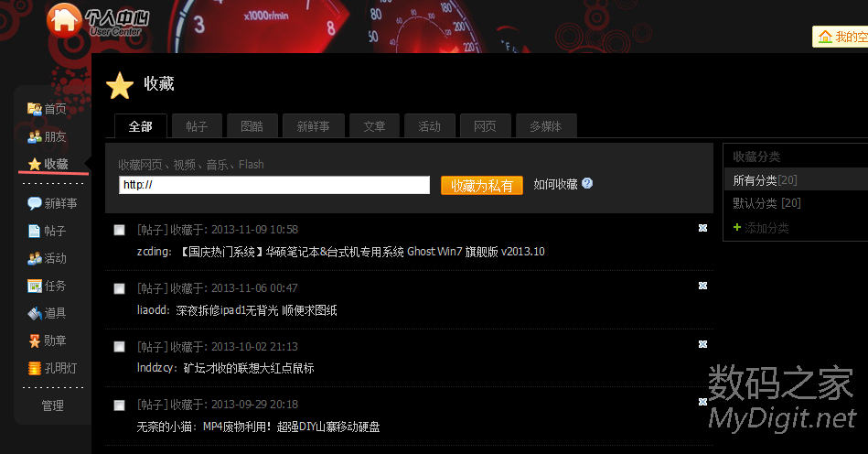Open 朋友 in the sidebar
This screenshot has width=868, height=454.
click(47, 136)
